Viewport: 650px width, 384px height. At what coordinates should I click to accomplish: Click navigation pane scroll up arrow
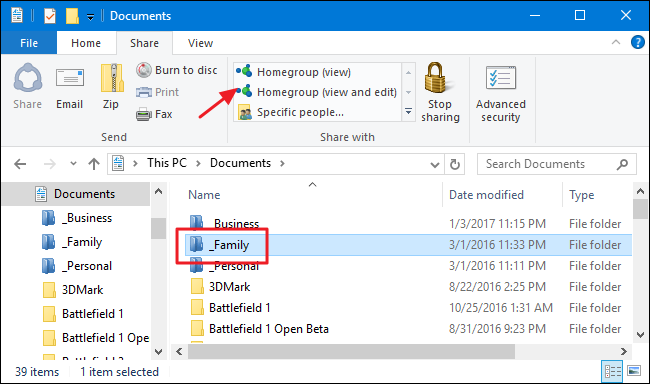tap(158, 191)
